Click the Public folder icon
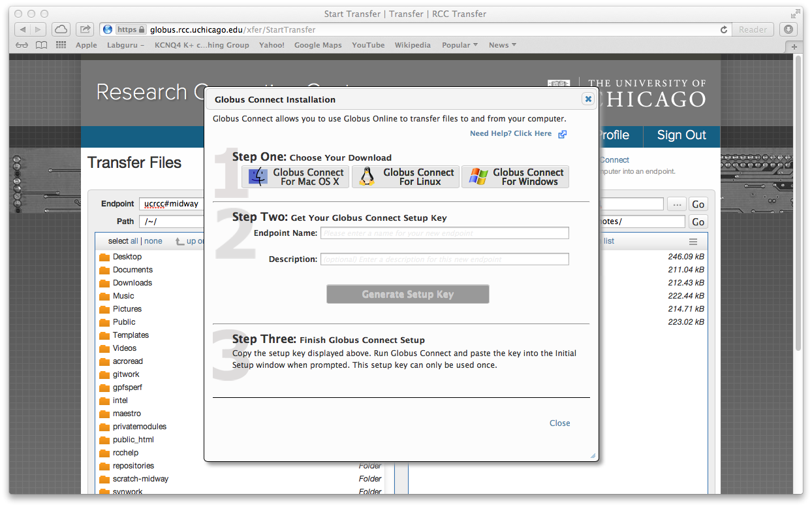Image resolution: width=812 pixels, height=507 pixels. click(x=104, y=323)
